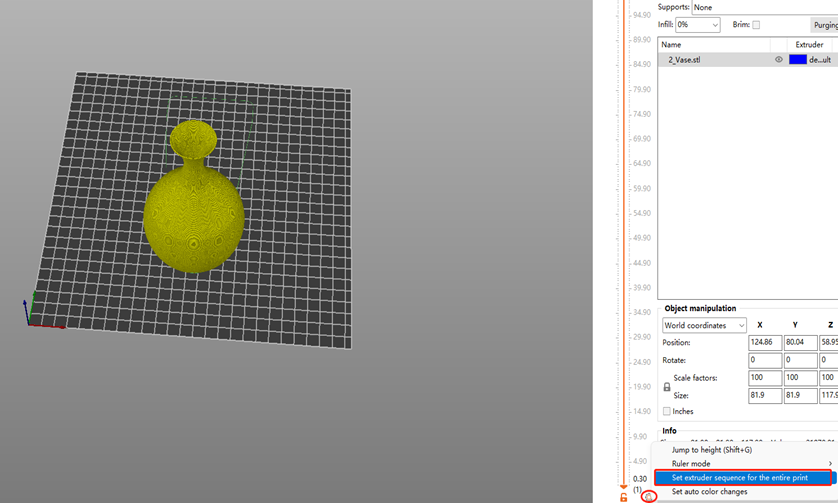
Task: Click the layer slider settings cog icon
Action: coord(648,497)
